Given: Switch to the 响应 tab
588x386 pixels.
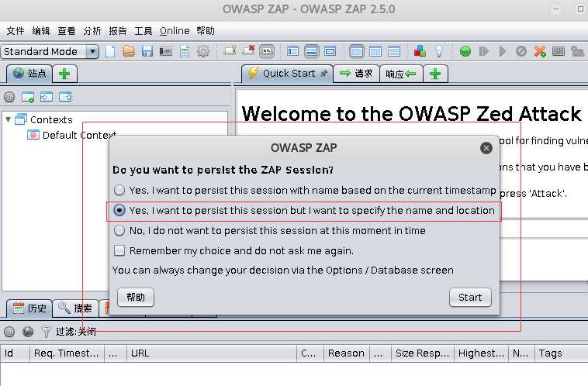Looking at the screenshot, I should click(401, 74).
